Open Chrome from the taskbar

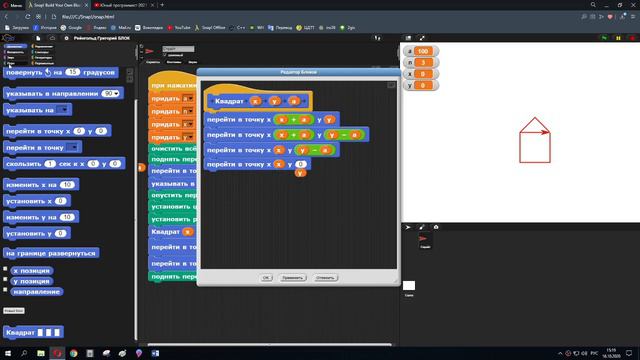pyautogui.click(x=73, y=353)
